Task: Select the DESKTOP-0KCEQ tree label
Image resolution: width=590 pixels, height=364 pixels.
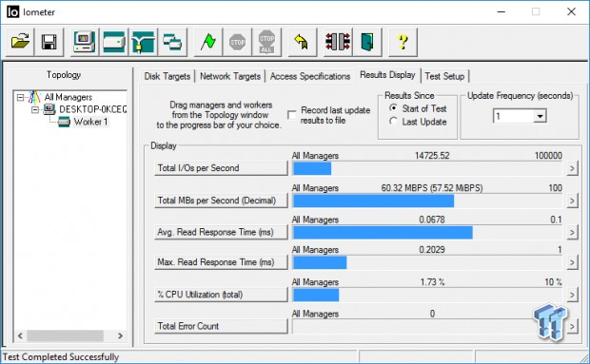Action: 92,109
